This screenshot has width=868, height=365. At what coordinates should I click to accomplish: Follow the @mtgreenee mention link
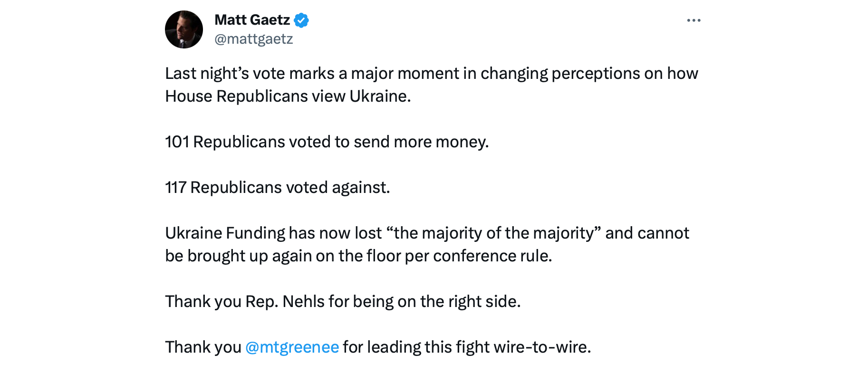(292, 347)
